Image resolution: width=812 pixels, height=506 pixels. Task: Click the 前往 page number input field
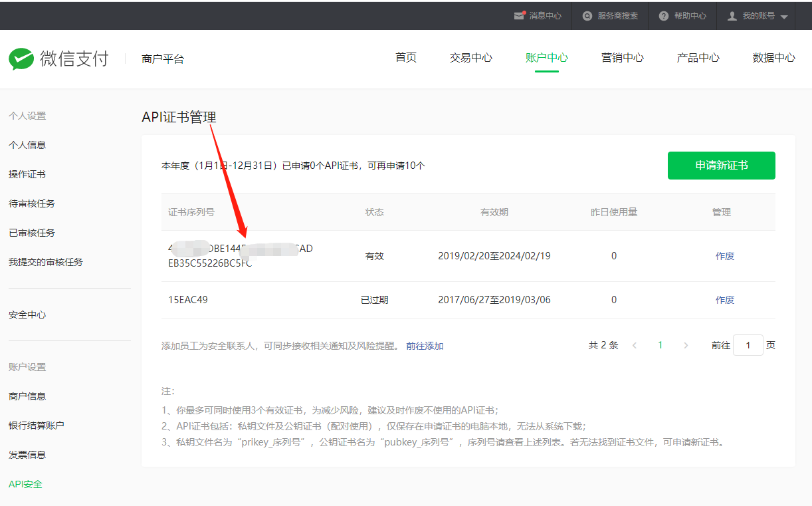click(x=748, y=345)
